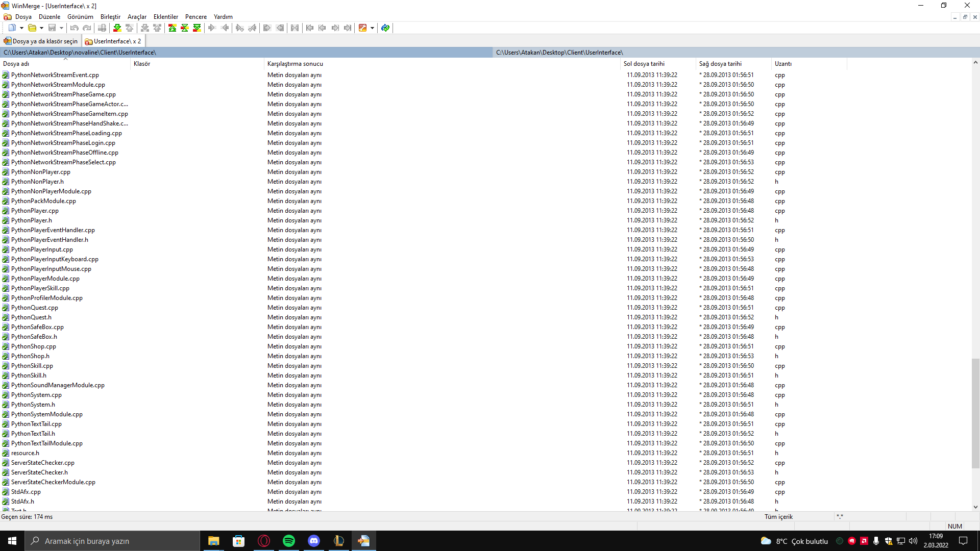This screenshot has width=980, height=551.
Task: Select PythonPlayerModule.cpp in the file list
Action: coord(45,279)
